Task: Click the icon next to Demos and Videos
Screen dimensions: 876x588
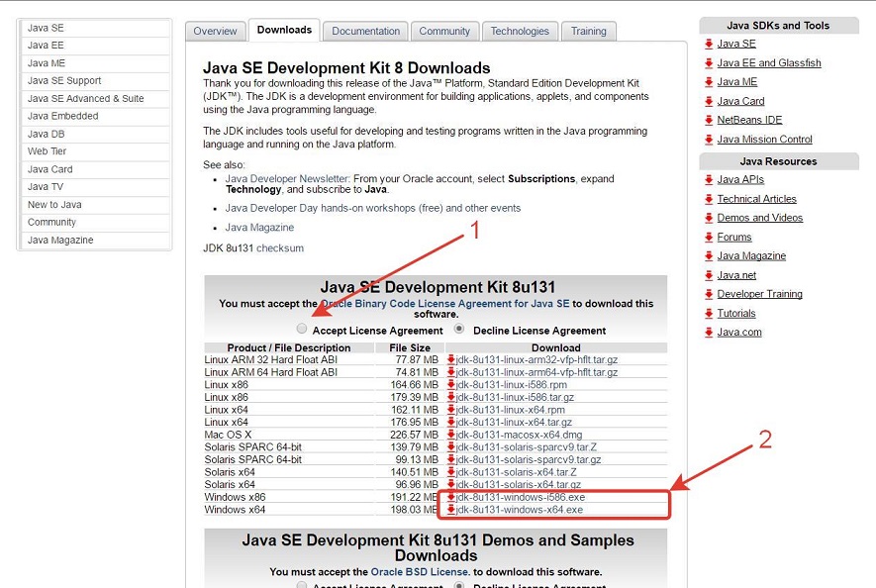Action: 709,218
